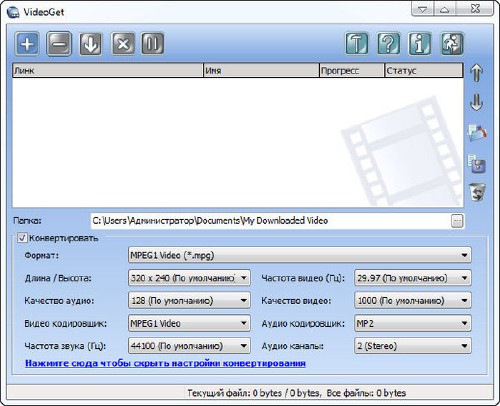Click the Папка download path field

[271, 221]
